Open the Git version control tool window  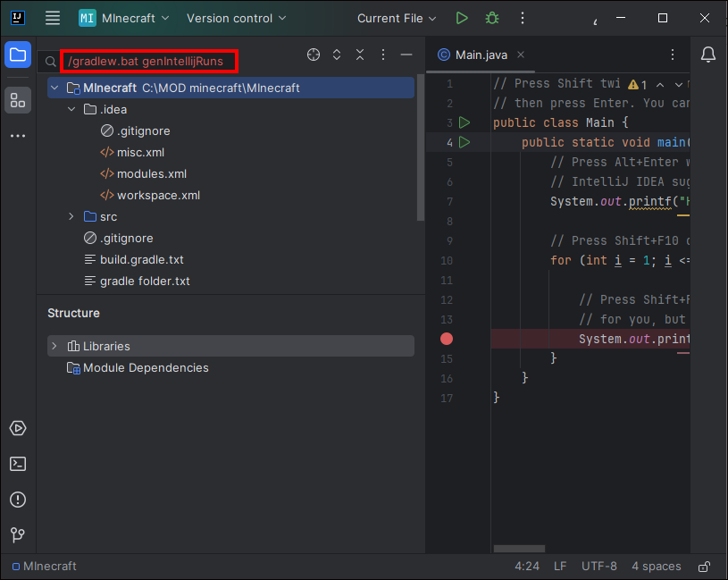pyautogui.click(x=18, y=535)
